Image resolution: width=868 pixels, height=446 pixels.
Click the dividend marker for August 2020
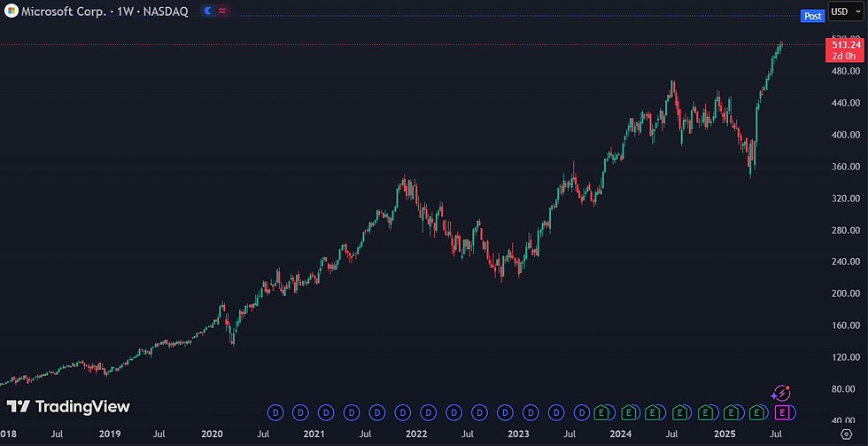[275, 412]
